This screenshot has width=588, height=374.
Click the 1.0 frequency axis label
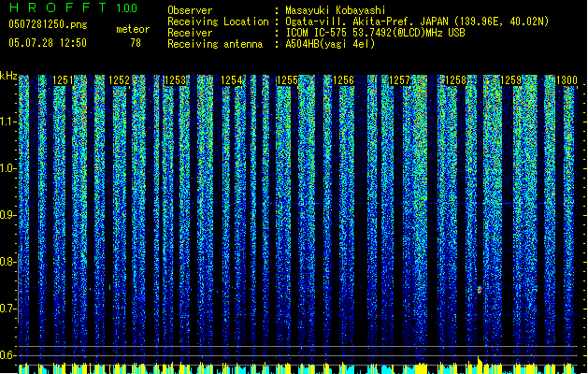8,168
